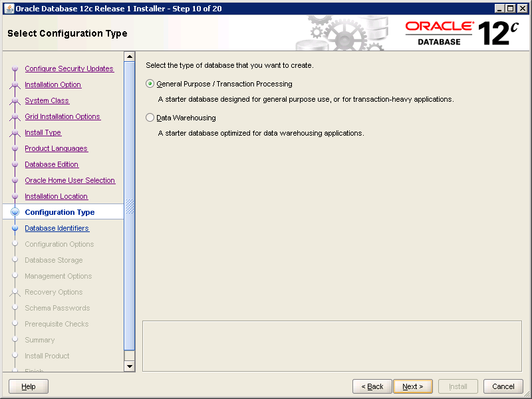Click the disabled Recovery Options step text
This screenshot has height=399, width=532.
point(54,292)
